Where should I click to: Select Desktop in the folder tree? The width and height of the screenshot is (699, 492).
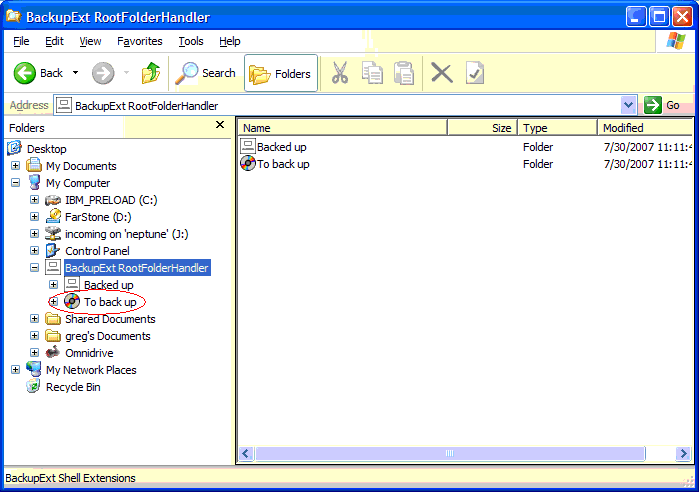(x=46, y=149)
